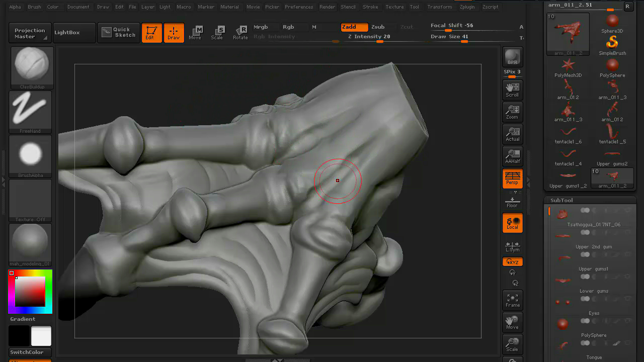The width and height of the screenshot is (644, 362).
Task: Open the Brush menu
Action: 34,7
